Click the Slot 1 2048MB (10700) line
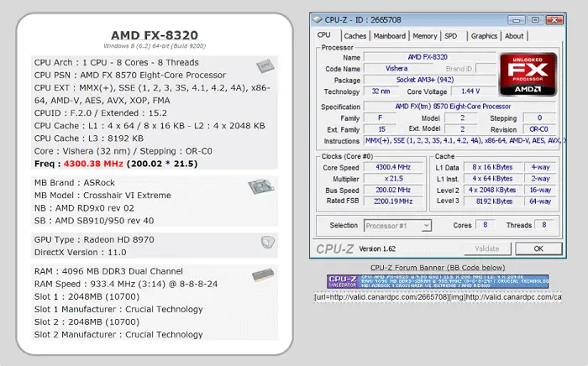The width and height of the screenshot is (588, 366). coord(87,296)
